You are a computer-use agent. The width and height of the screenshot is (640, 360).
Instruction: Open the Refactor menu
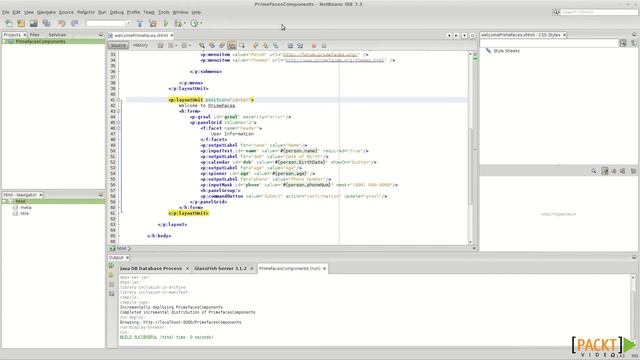coord(86,12)
